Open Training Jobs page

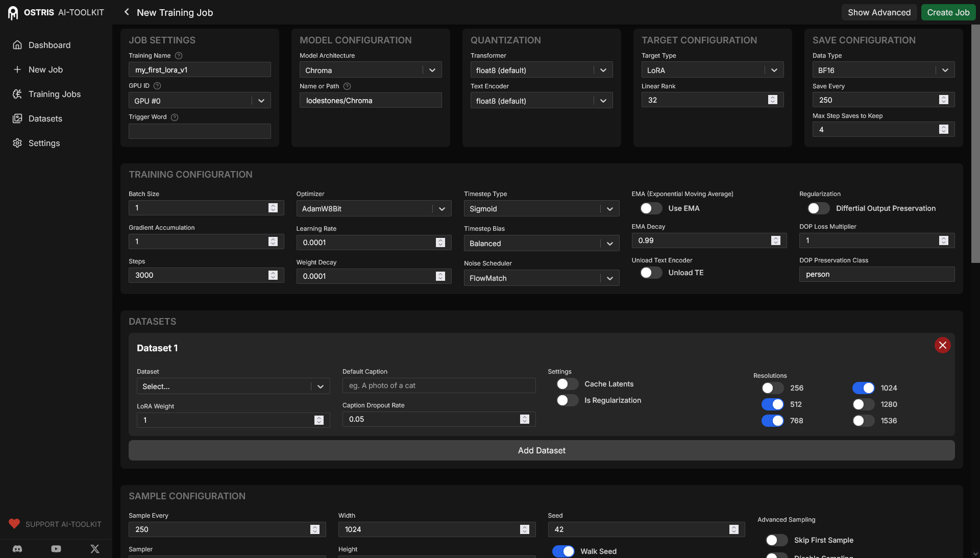[x=55, y=94]
